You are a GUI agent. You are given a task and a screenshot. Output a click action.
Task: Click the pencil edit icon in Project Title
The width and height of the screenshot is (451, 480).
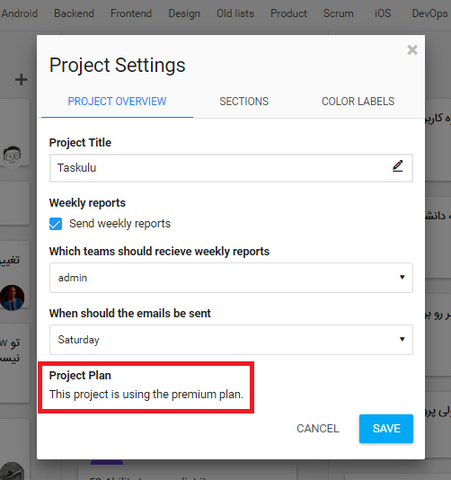tap(397, 166)
